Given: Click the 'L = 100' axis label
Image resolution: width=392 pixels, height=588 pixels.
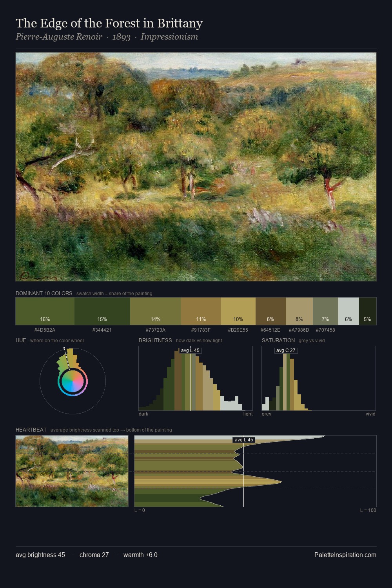Looking at the screenshot, I should (368, 510).
